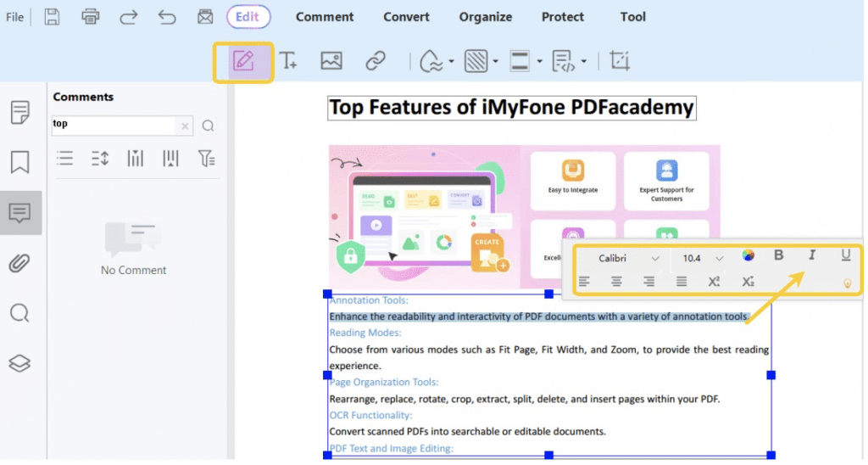Open the Pages thumbnail sidebar panel
Image resolution: width=868 pixels, height=465 pixels.
(20, 113)
